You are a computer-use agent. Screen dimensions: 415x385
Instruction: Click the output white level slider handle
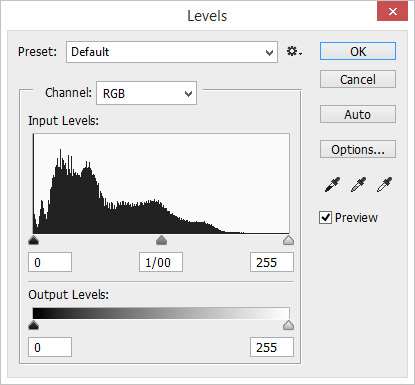coord(288,325)
